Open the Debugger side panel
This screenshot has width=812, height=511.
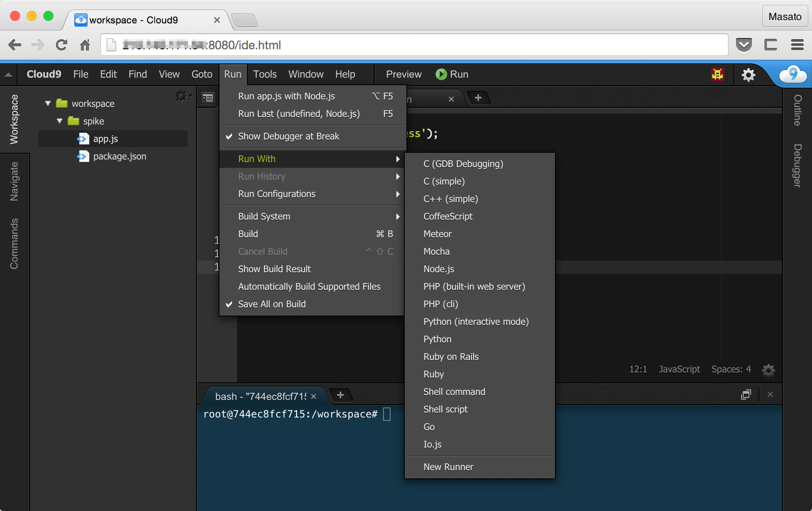[x=797, y=166]
